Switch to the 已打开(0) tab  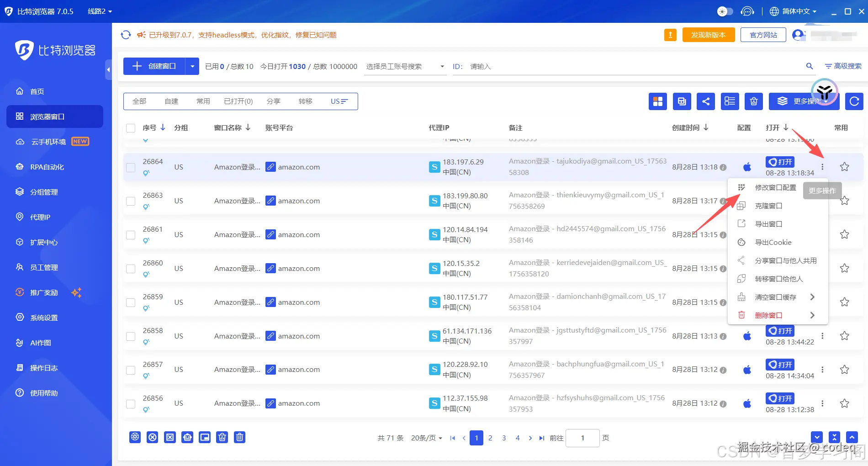[238, 101]
